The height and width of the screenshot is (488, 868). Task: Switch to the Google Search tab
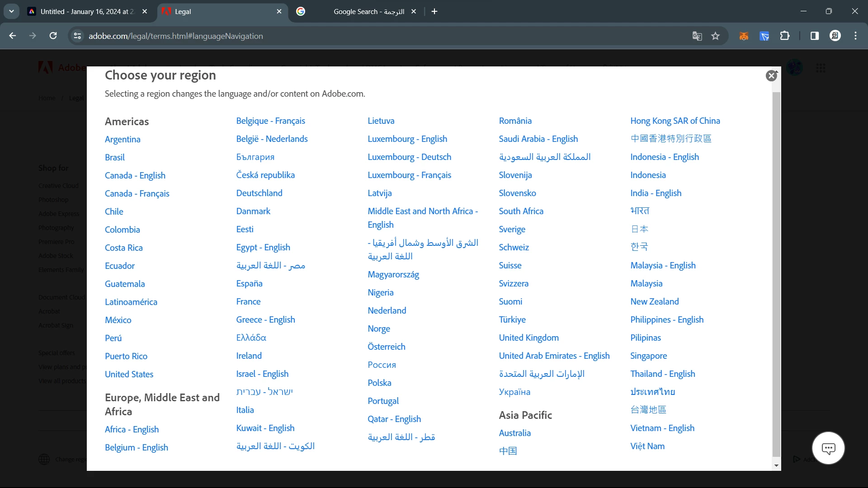[x=357, y=12]
